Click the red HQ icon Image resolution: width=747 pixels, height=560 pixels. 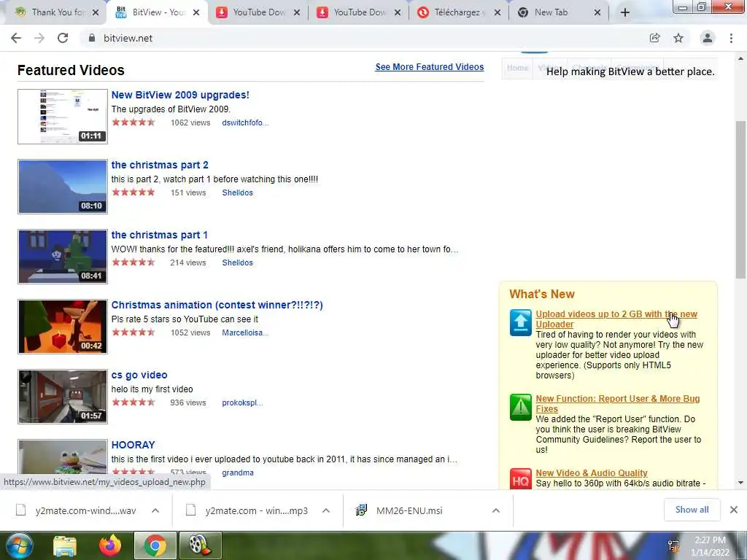point(520,479)
